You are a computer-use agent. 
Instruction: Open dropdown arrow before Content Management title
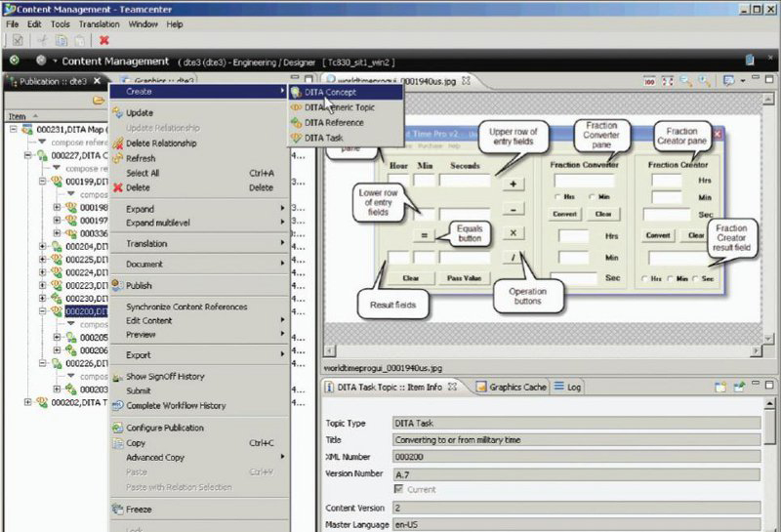tap(55, 61)
